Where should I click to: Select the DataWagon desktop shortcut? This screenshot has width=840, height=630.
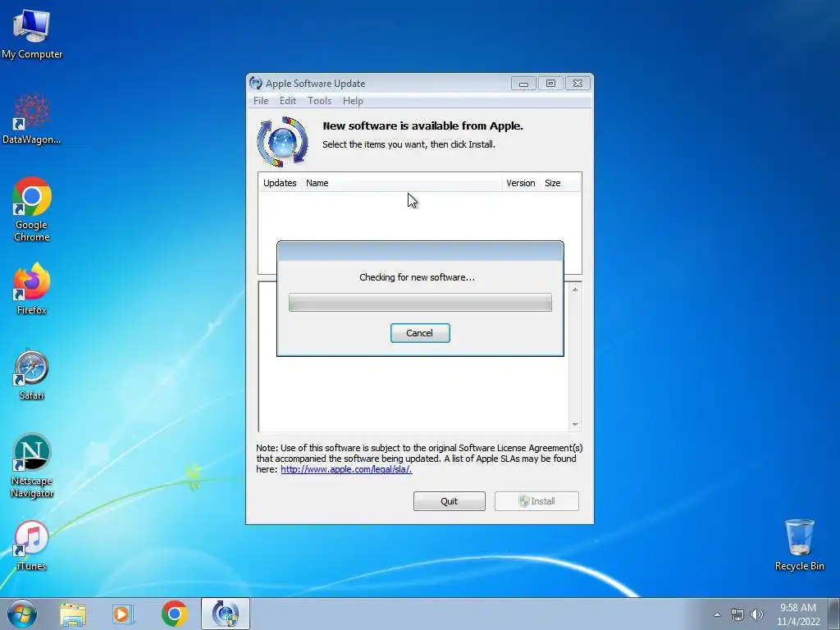pyautogui.click(x=32, y=120)
